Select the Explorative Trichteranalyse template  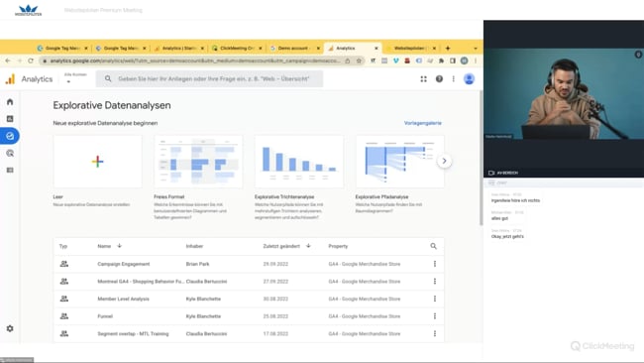(x=299, y=162)
